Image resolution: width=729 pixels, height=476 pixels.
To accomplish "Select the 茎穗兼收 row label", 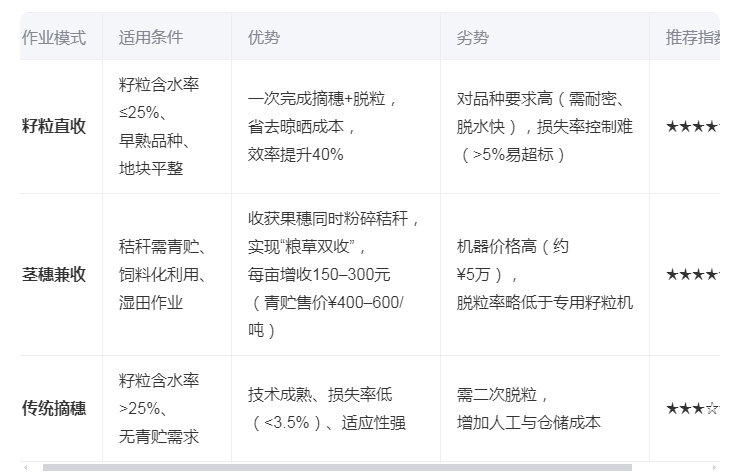I will point(54,274).
